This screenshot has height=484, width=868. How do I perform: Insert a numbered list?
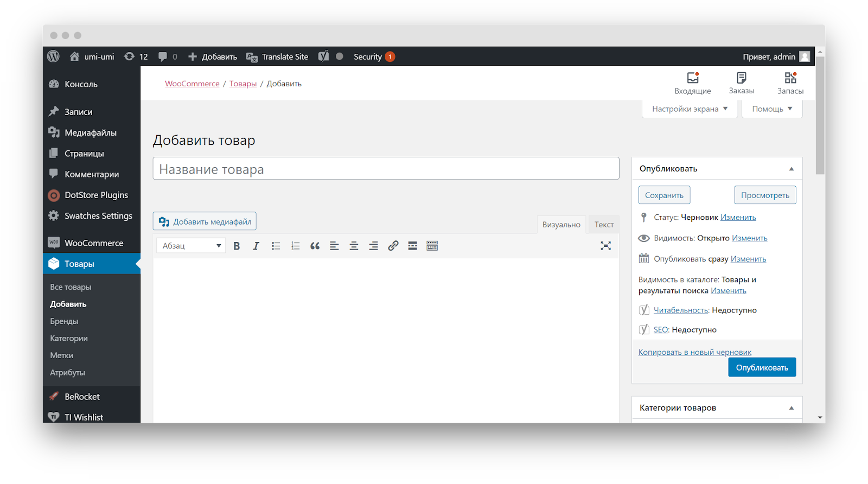pos(295,246)
